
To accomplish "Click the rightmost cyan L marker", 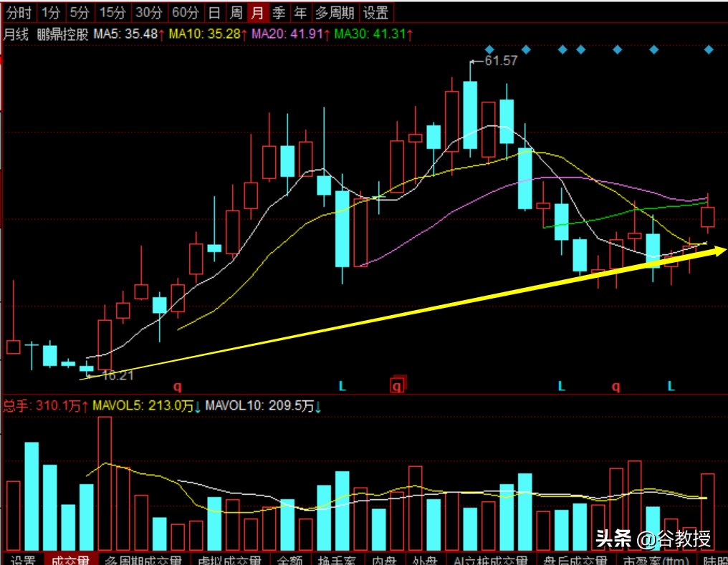I will (x=671, y=387).
